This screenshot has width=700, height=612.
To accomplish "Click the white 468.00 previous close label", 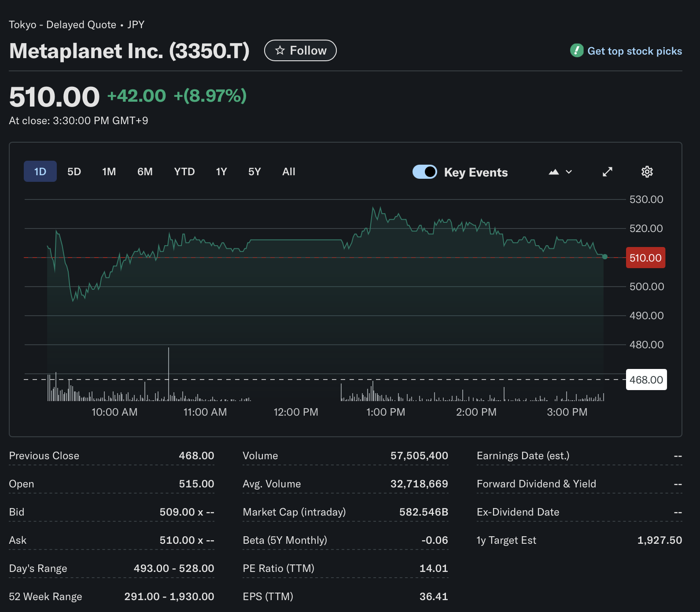I will tap(646, 380).
